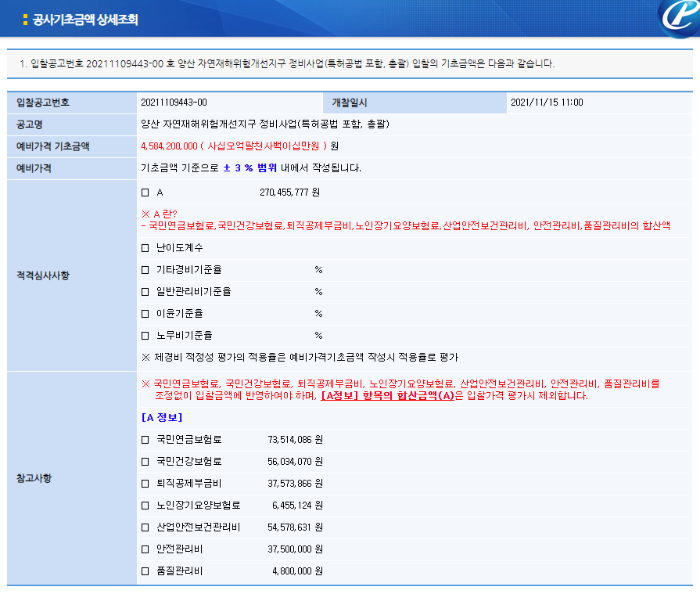
Task: Click the square bullet beside 국민건강보험료
Action: click(x=145, y=462)
